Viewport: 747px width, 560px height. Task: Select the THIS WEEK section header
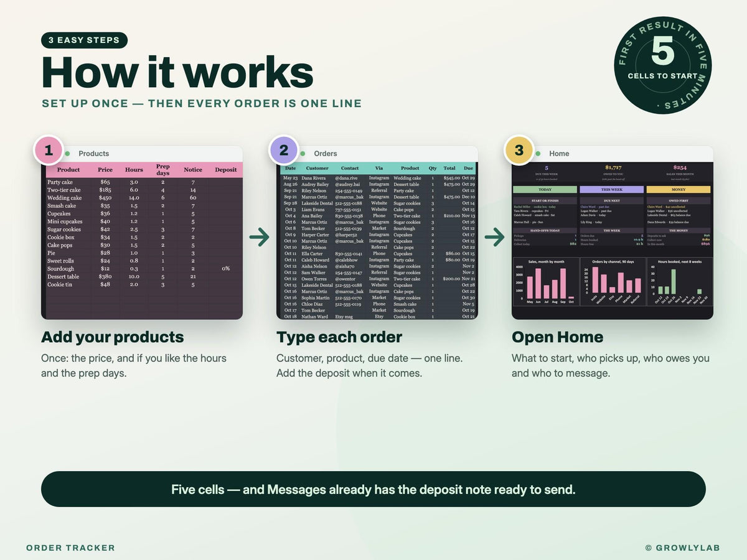tap(611, 189)
